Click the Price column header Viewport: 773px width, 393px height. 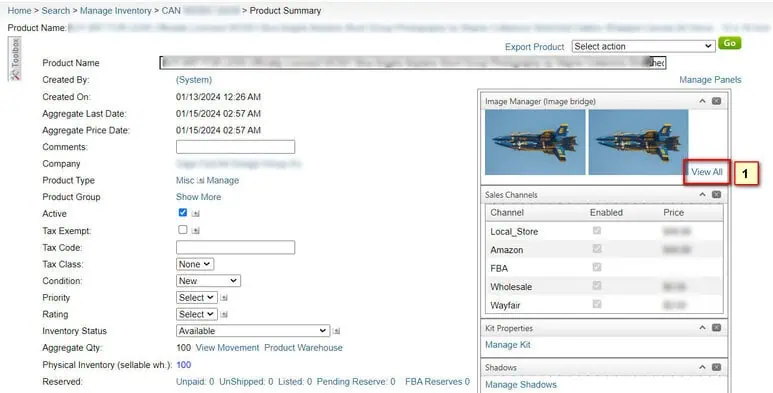point(673,213)
